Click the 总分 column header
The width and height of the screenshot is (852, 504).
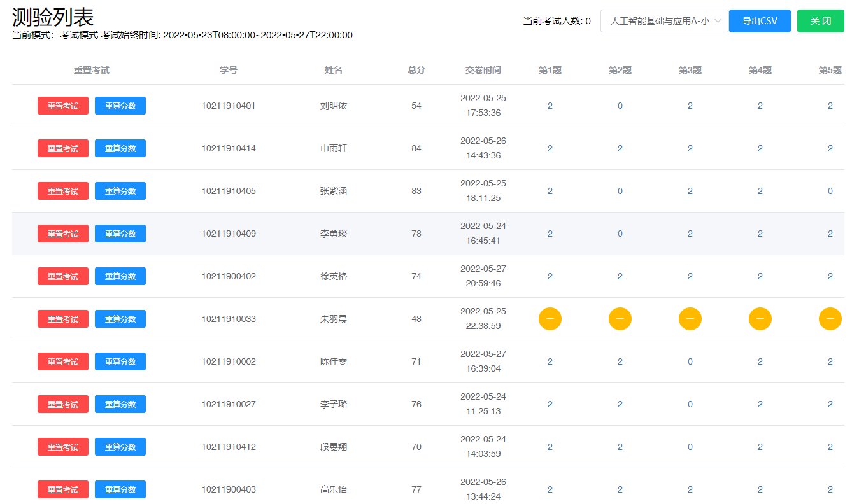(416, 70)
